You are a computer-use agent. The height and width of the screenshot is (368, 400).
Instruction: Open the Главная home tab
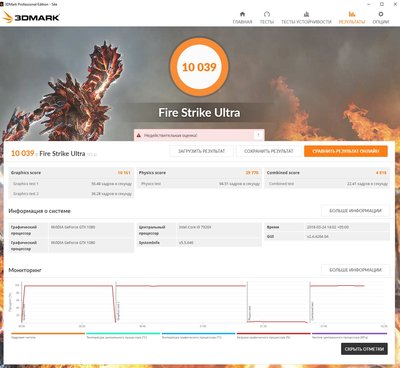tap(242, 18)
